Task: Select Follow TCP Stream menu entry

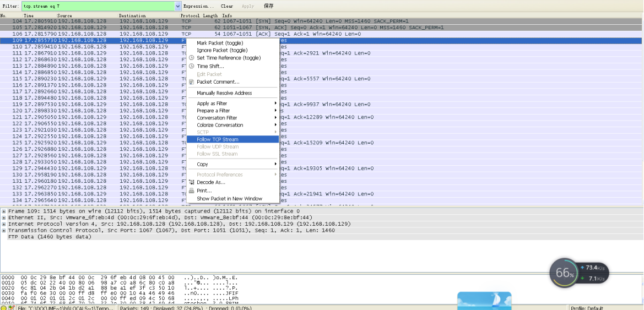Action: (217, 139)
